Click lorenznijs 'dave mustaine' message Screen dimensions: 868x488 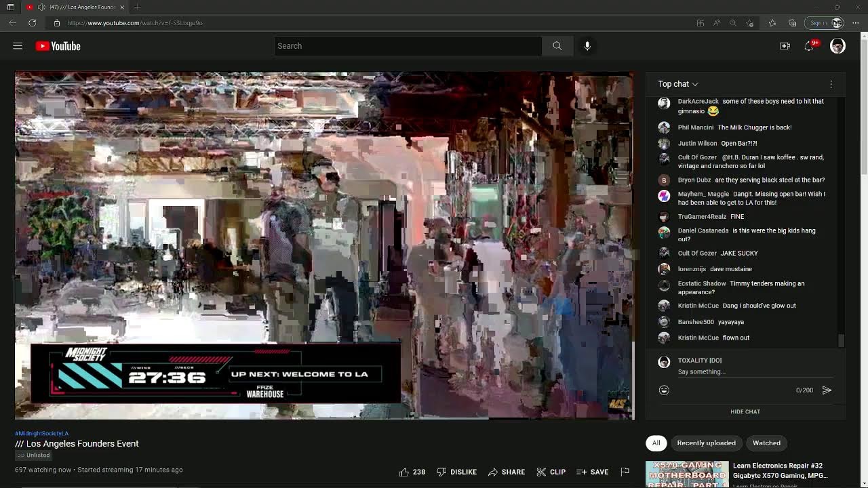731,269
